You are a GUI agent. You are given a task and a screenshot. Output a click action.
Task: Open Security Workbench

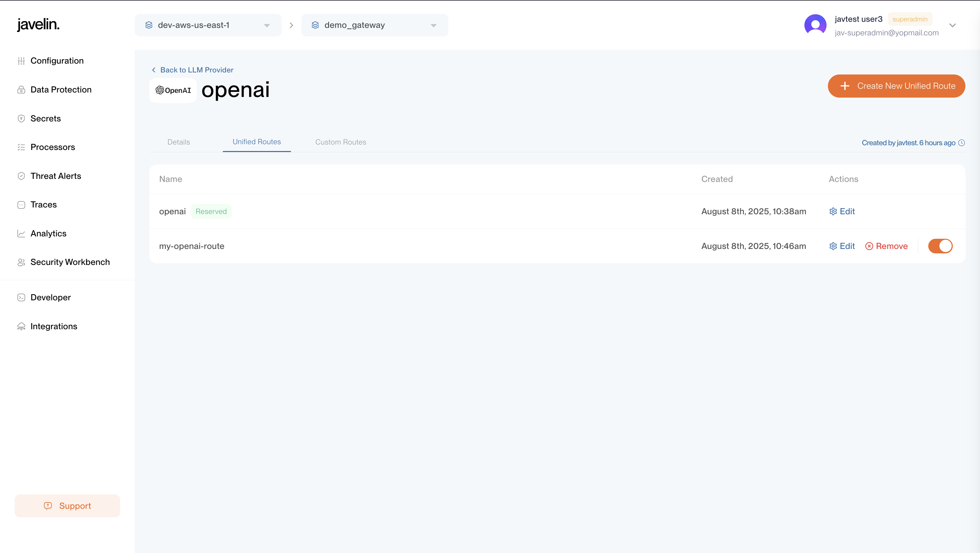[x=70, y=262]
